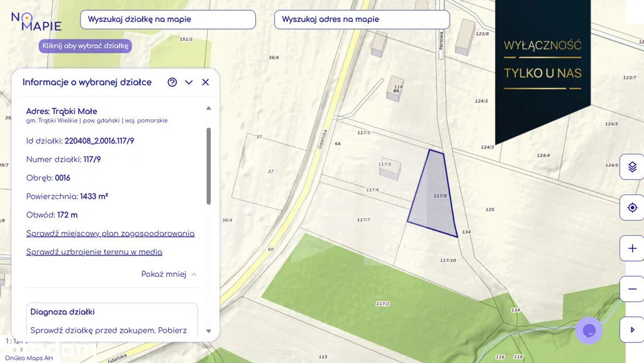644x363 pixels.
Task: Zoom out with the minus button
Action: (x=632, y=289)
